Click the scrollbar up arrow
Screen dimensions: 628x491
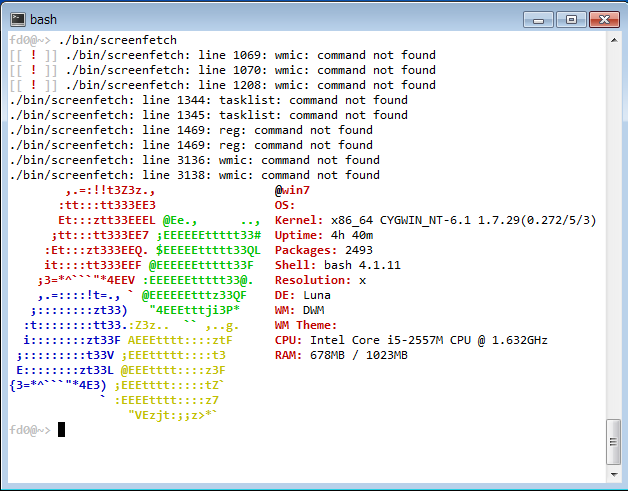click(614, 40)
